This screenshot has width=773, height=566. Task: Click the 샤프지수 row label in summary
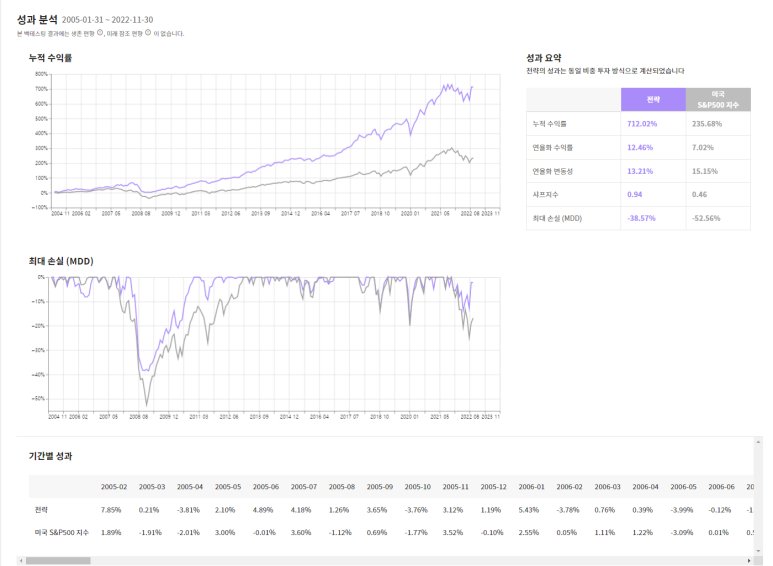[x=546, y=195]
